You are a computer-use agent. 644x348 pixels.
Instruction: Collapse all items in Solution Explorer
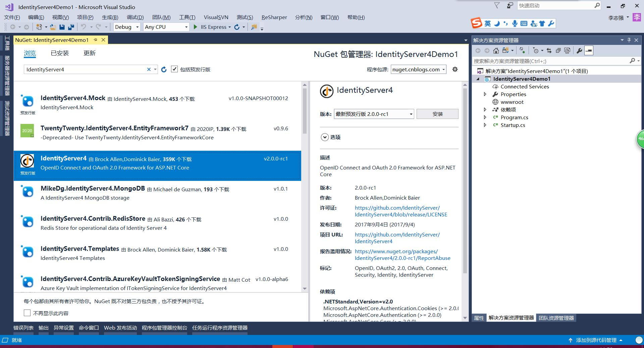pyautogui.click(x=558, y=51)
